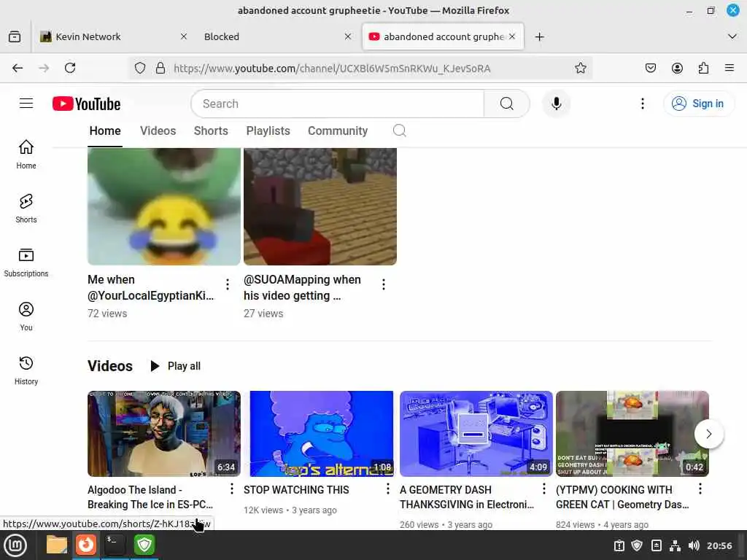Screen dimensions: 747x560
Task: Close the Kevin Network tab
Action: [183, 36]
